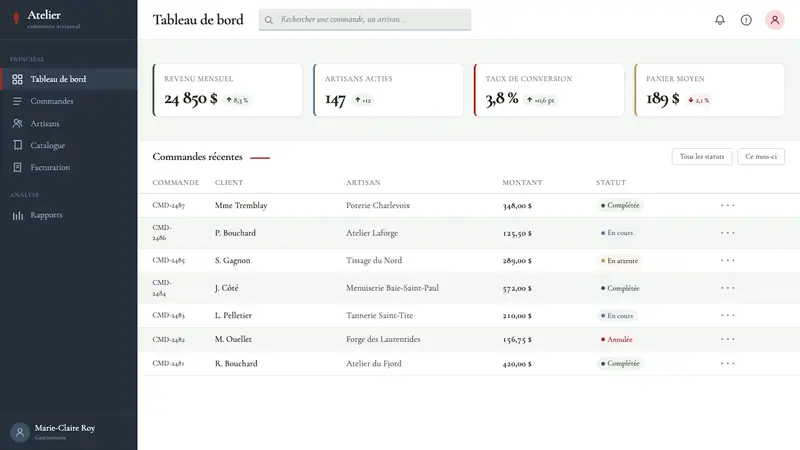Click the Facturation receipt icon
Viewport: 800px width, 450px height.
[x=17, y=167]
